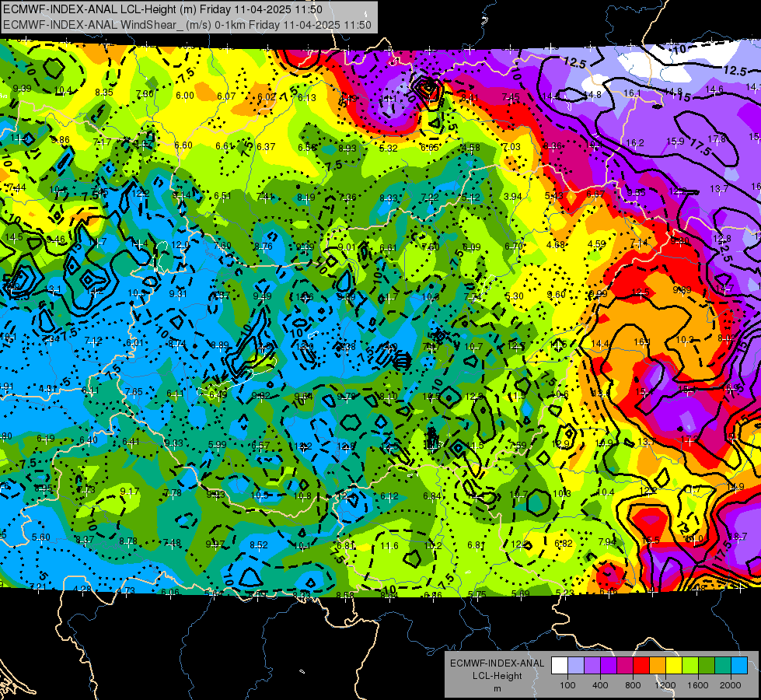This screenshot has height=700, width=761.
Task: Click the wind shear value '5.99'
Action: click(x=218, y=444)
